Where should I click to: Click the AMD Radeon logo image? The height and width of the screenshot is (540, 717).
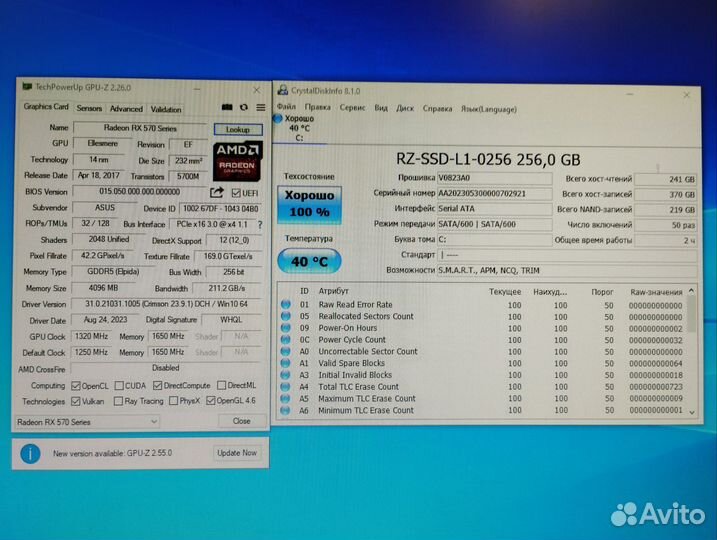point(237,161)
